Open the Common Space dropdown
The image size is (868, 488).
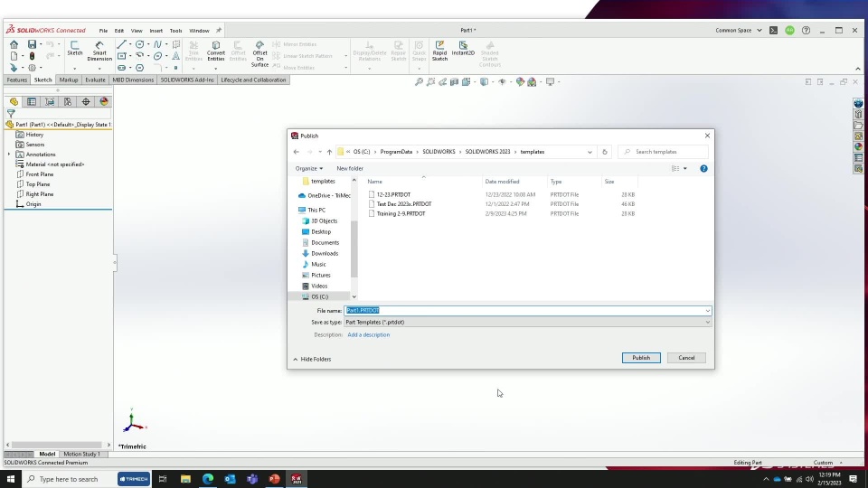click(x=739, y=31)
